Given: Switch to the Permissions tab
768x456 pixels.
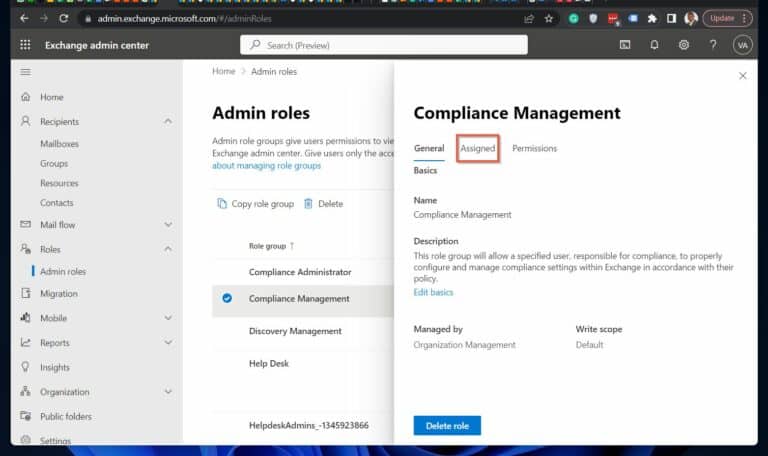Looking at the screenshot, I should (x=534, y=148).
